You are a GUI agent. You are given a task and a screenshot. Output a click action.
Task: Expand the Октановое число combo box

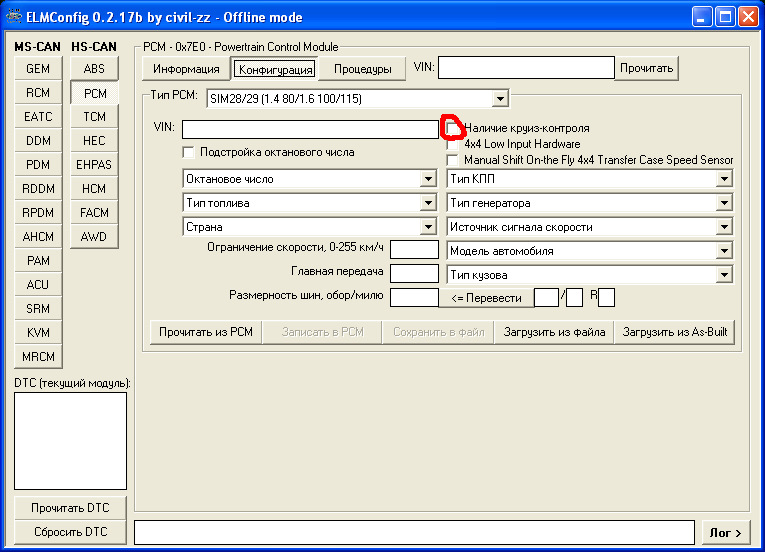pyautogui.click(x=428, y=179)
